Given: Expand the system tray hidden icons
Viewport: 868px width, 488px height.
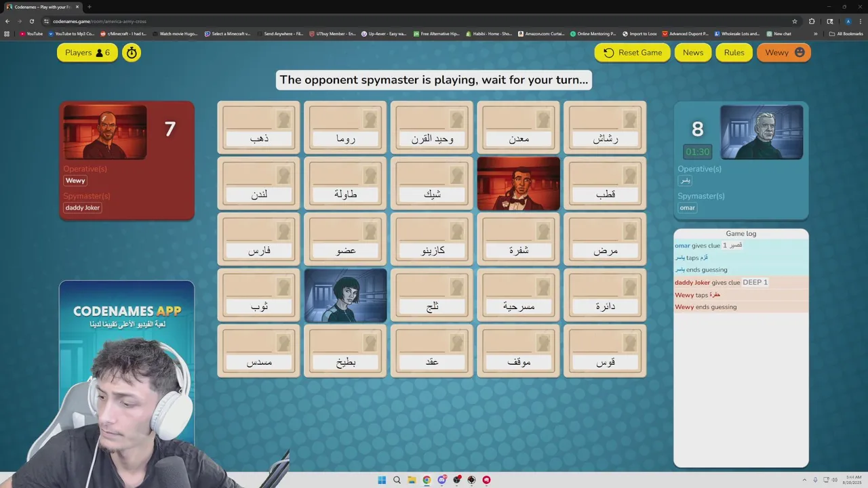Looking at the screenshot, I should tap(806, 480).
